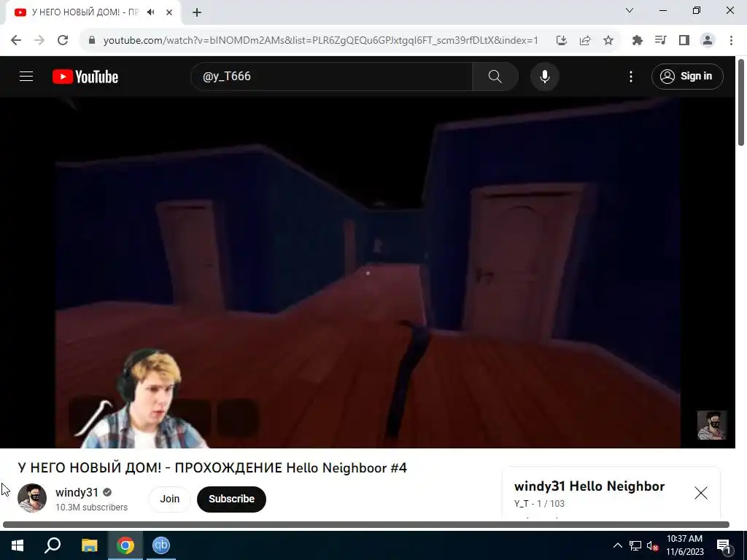This screenshot has width=747, height=560.
Task: Open a new browser tab
Action: pos(197,12)
